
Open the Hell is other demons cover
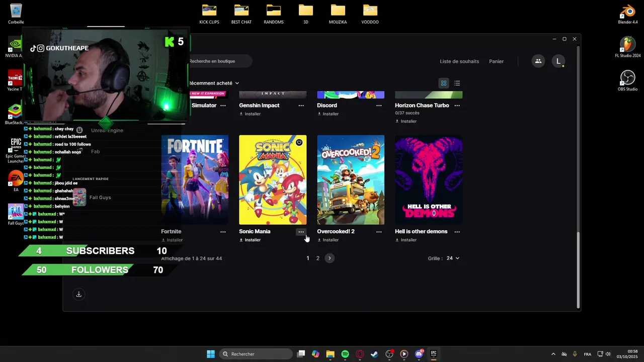pos(429,179)
